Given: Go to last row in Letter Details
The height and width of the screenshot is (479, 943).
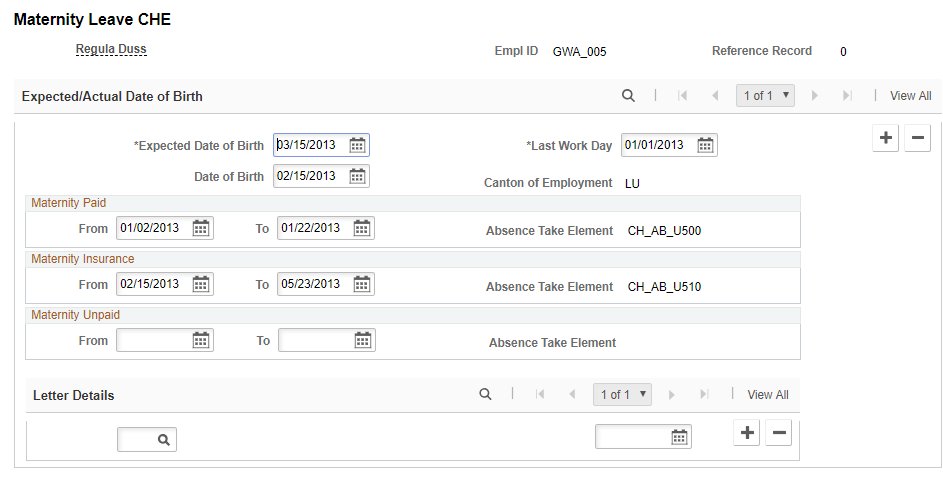Looking at the screenshot, I should click(x=704, y=395).
